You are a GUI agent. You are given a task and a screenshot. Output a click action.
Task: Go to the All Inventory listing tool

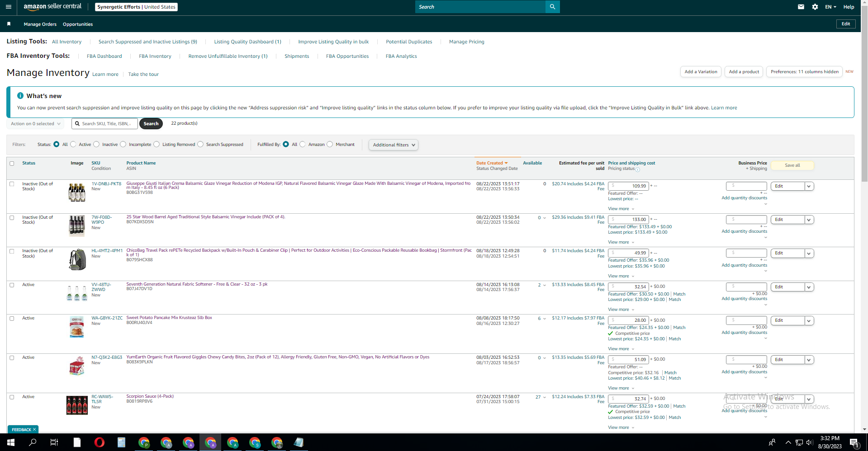tap(66, 42)
